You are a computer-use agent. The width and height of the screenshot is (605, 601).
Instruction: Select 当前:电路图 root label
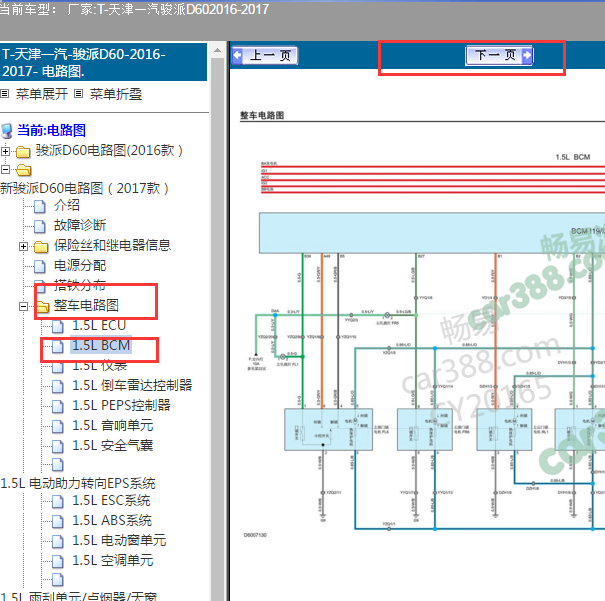[51, 130]
